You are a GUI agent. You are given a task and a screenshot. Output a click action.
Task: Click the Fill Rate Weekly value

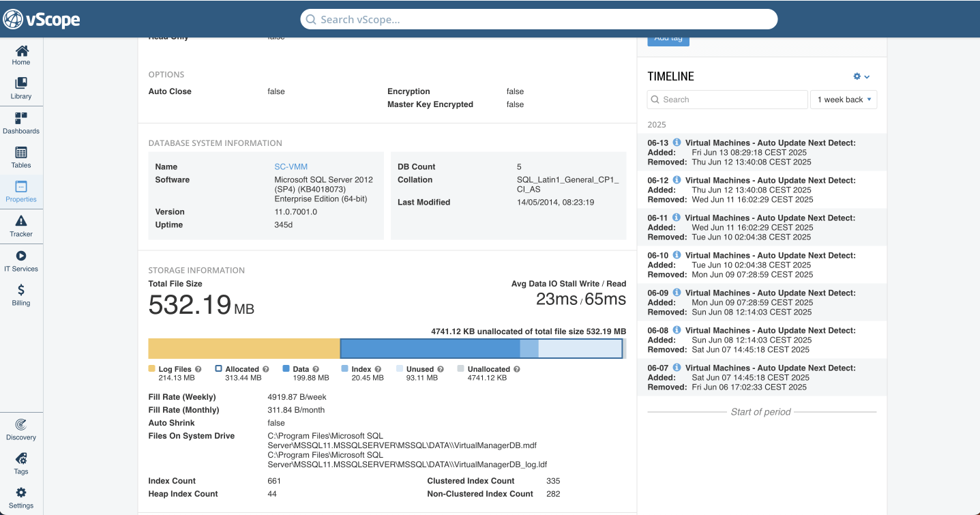click(x=297, y=397)
